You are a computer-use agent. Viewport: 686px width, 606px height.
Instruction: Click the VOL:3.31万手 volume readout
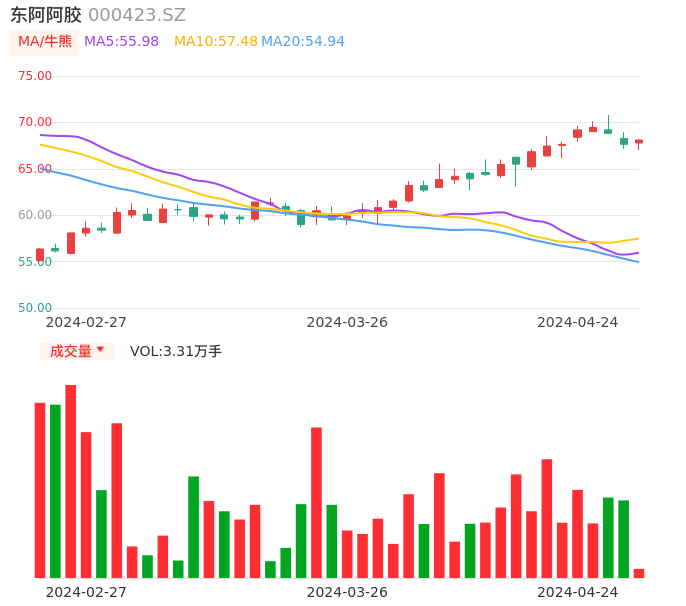176,351
